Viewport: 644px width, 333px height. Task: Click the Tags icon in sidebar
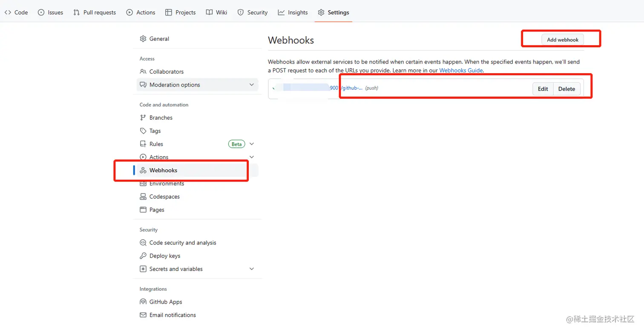pyautogui.click(x=143, y=131)
